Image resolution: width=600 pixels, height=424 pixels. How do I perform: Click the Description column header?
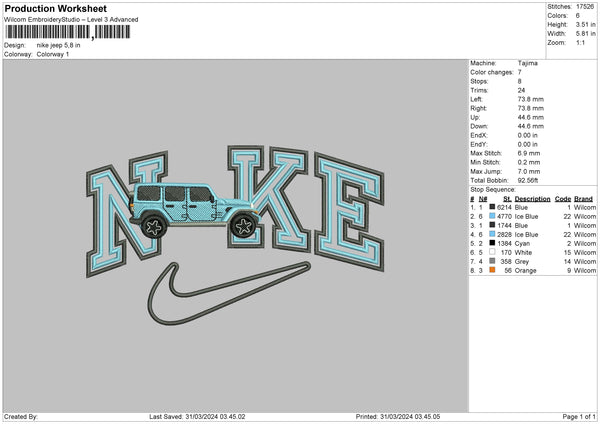532,199
